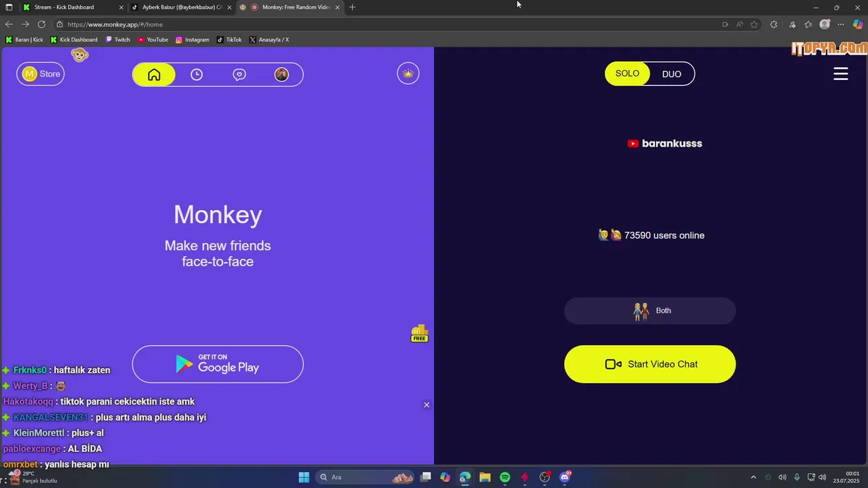The image size is (868, 488).
Task: Open the Anasayfa / X bookmark
Action: (269, 39)
